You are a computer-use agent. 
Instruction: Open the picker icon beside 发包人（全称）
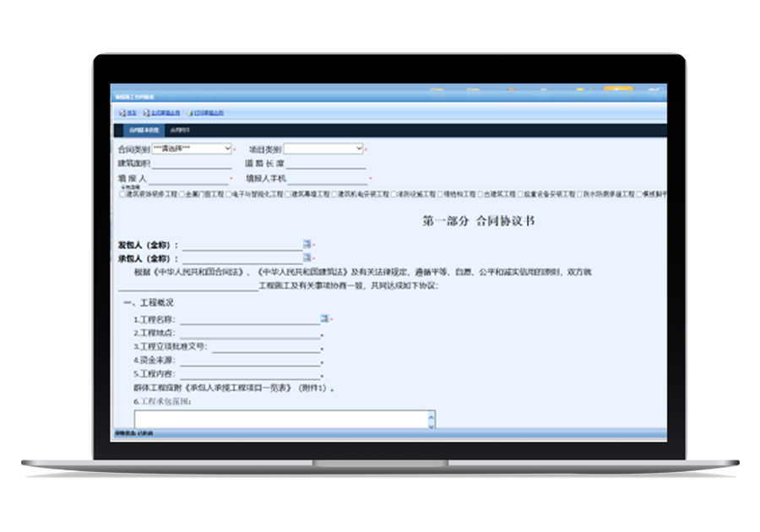(307, 244)
